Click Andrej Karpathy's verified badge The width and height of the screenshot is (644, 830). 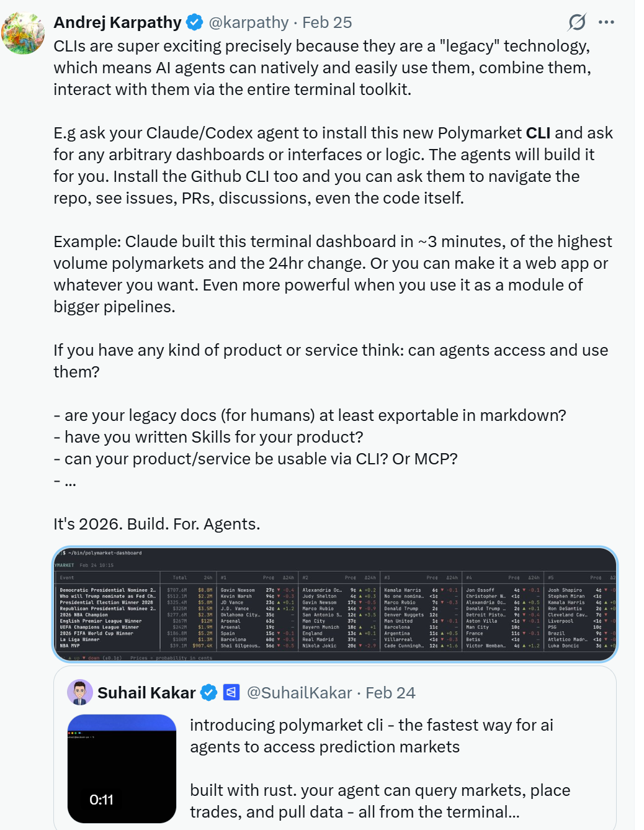(195, 22)
